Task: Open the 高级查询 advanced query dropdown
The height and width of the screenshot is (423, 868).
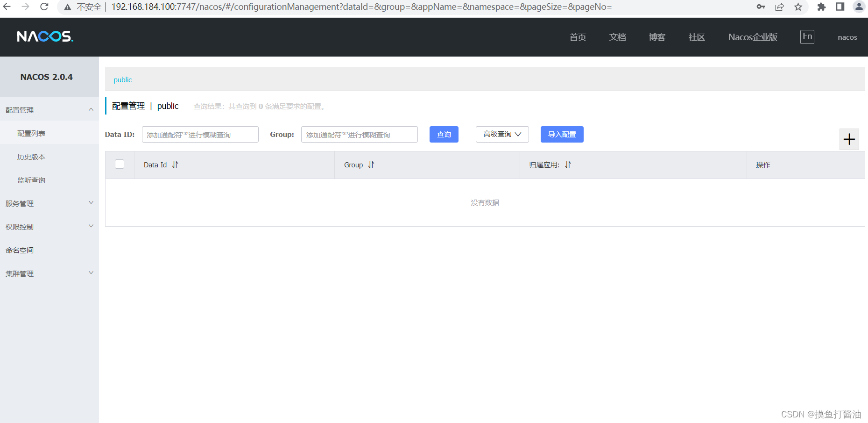Action: (x=502, y=134)
